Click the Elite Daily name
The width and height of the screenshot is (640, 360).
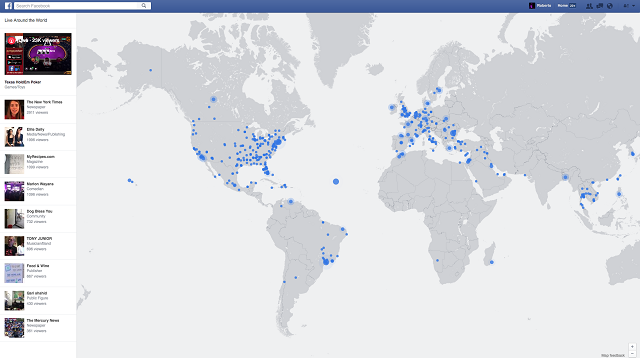[x=36, y=129]
